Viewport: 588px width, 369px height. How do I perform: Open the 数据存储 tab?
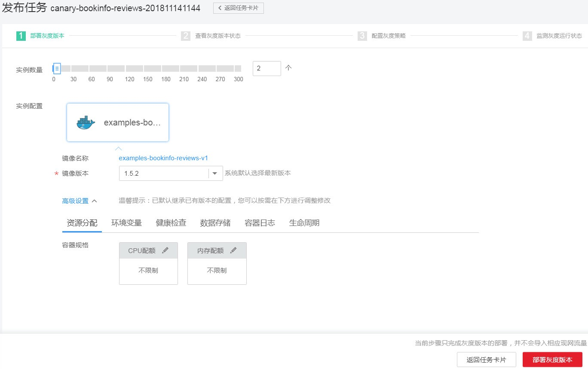[x=215, y=223]
